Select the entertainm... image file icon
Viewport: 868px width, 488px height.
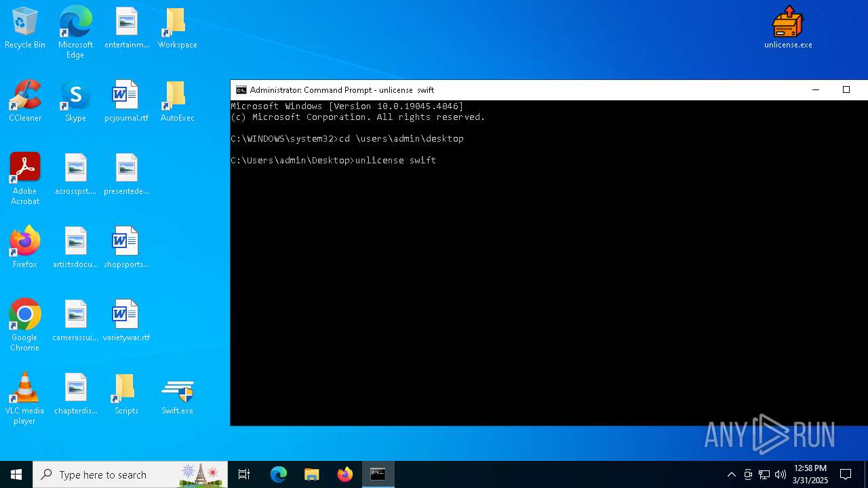click(x=127, y=28)
